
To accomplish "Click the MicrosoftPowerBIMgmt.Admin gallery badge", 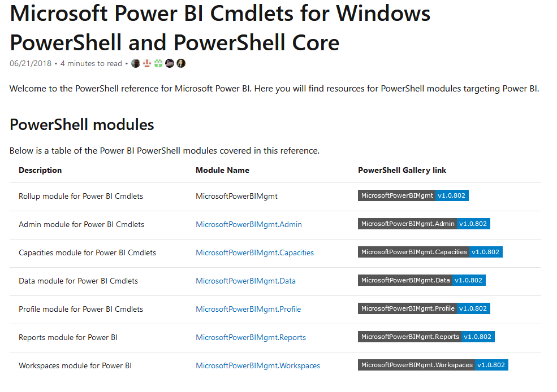I will (x=424, y=224).
